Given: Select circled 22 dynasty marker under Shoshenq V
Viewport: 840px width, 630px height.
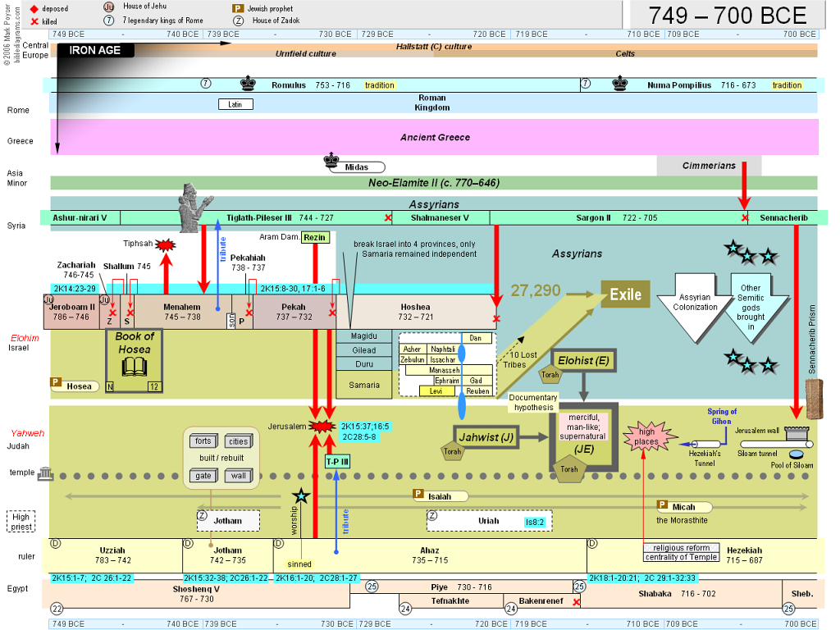Looking at the screenshot, I should 57,609.
